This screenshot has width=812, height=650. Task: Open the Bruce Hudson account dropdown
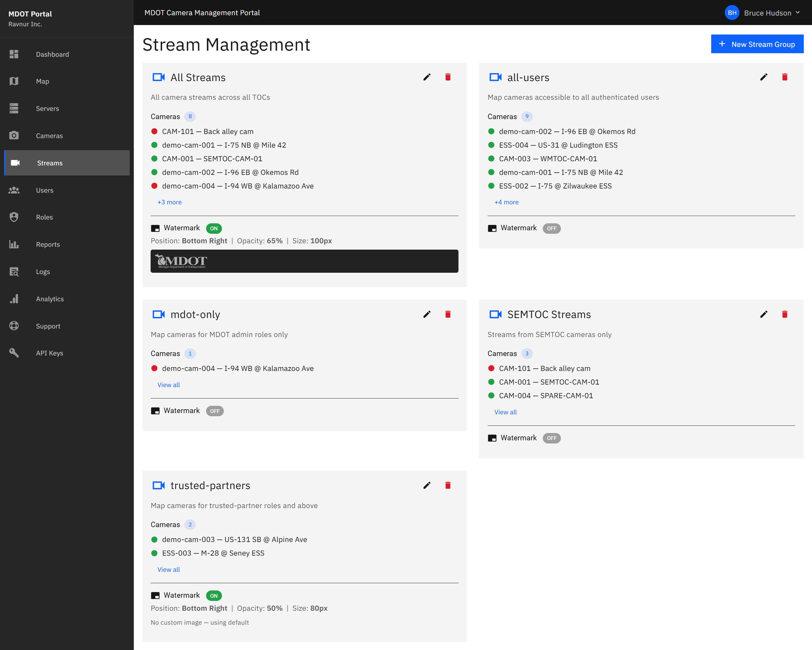766,12
